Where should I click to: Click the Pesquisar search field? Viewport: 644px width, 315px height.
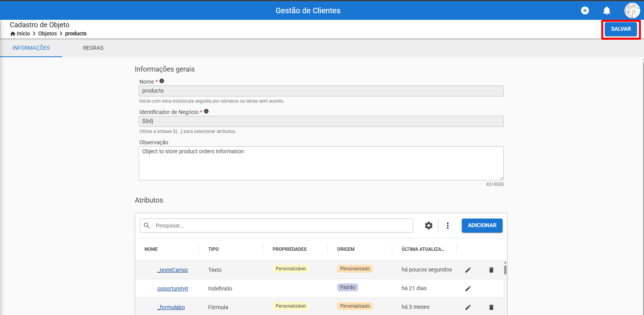(277, 226)
